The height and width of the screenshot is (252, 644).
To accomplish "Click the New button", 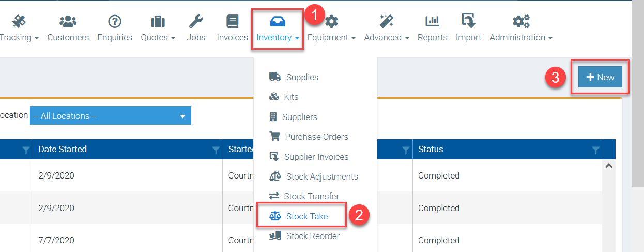I will 600,77.
